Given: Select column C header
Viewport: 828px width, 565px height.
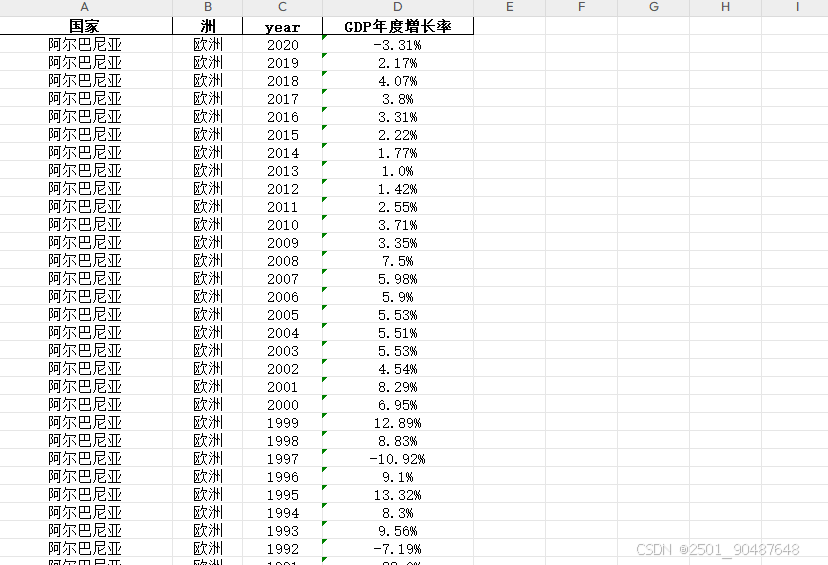Looking at the screenshot, I should pos(283,7).
